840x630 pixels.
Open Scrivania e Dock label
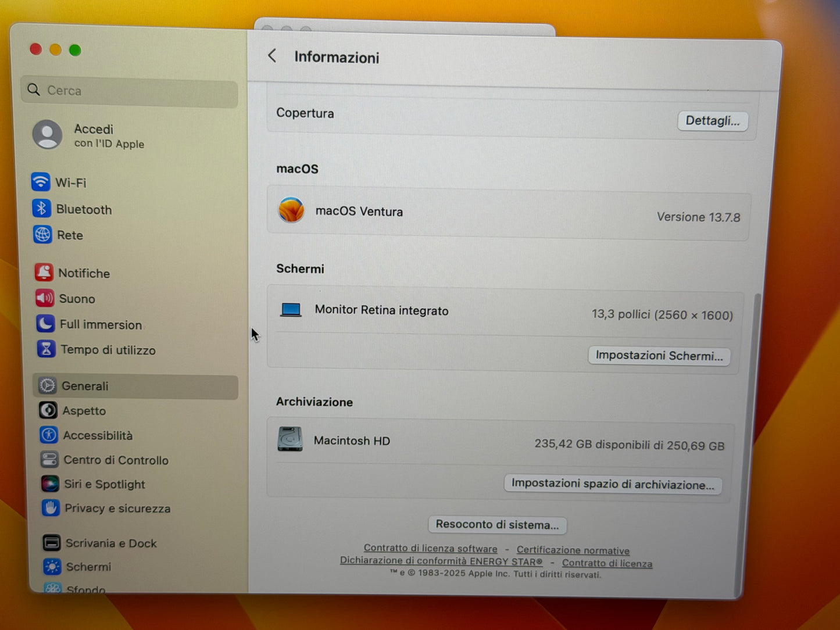(x=111, y=543)
